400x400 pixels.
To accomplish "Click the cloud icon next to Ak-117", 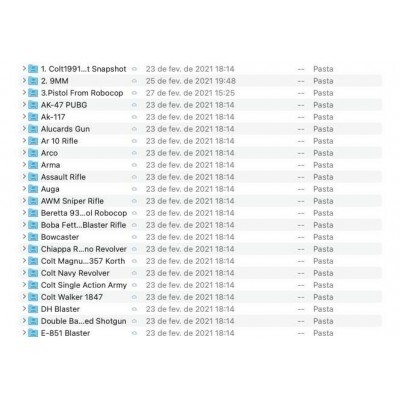I will 134,117.
